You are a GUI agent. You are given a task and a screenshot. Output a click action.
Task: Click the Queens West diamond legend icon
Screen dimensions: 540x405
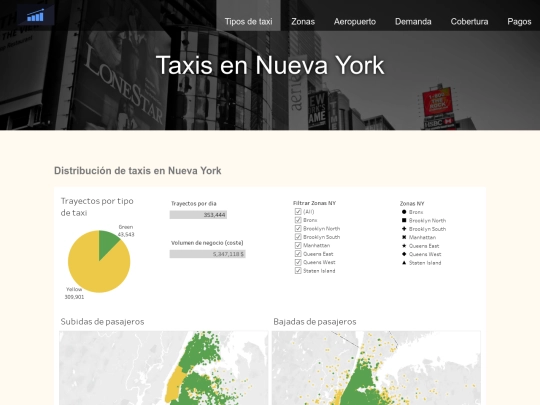click(x=404, y=254)
